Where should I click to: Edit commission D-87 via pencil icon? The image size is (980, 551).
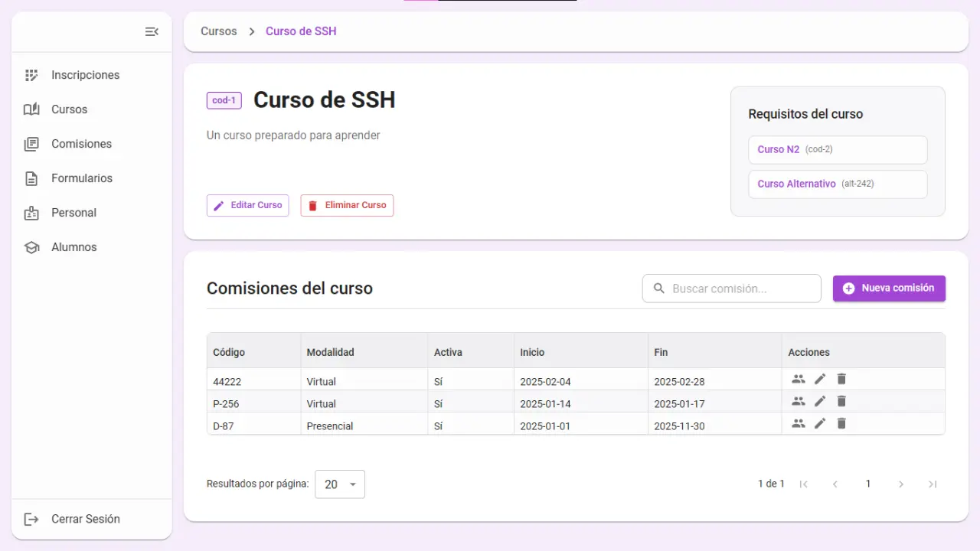pos(820,423)
